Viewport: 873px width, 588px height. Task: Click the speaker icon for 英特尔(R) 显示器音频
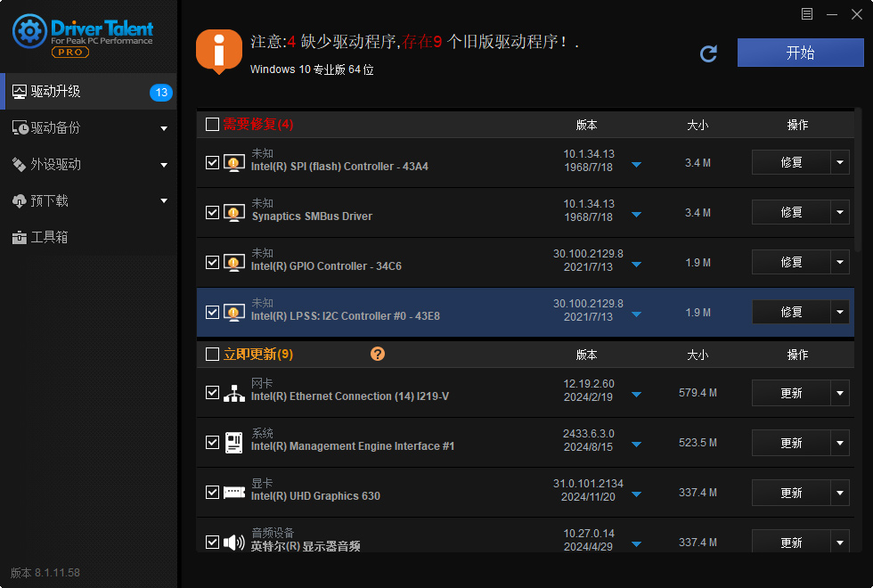(233, 541)
